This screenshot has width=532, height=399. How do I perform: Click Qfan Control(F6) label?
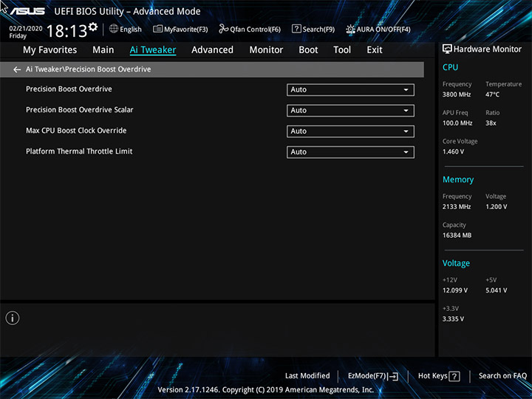pos(255,30)
